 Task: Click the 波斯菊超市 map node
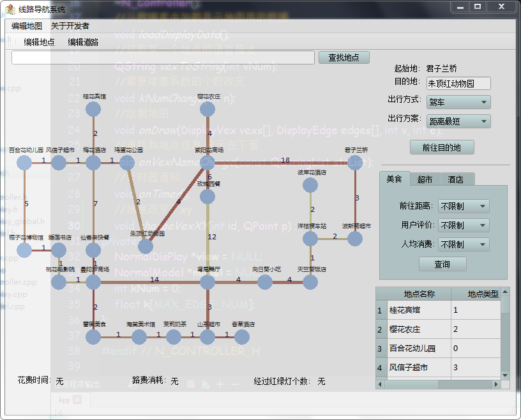coord(355,239)
